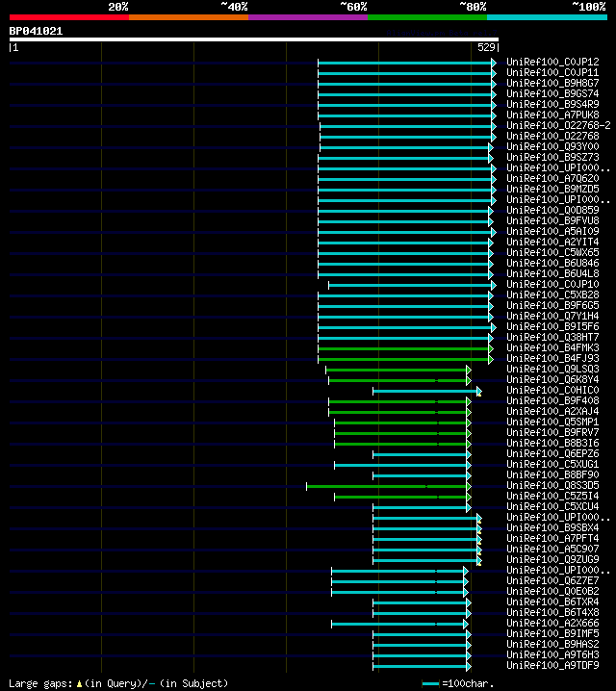Select the UniRef100_Q6Z7E7 label
The height and width of the screenshot is (691, 616).
pos(552,580)
